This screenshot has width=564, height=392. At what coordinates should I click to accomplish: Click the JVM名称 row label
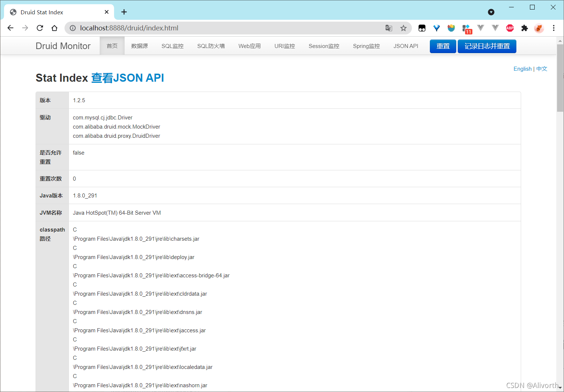coord(51,212)
